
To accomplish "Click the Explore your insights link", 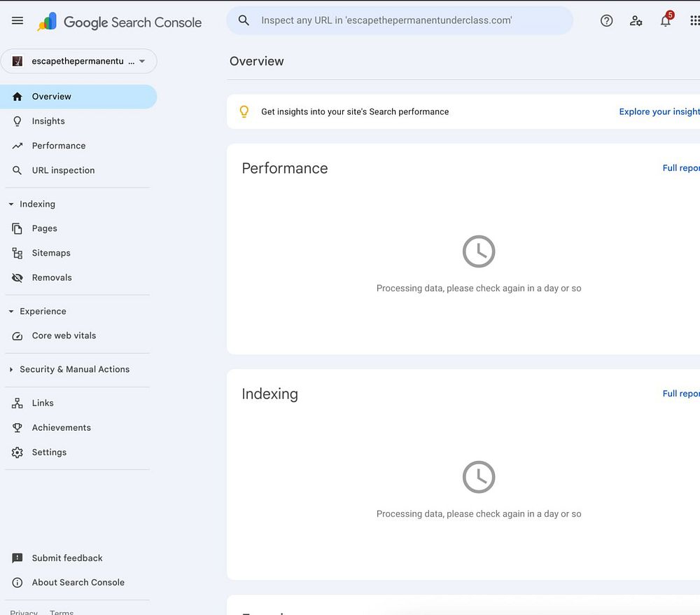I will coord(659,111).
